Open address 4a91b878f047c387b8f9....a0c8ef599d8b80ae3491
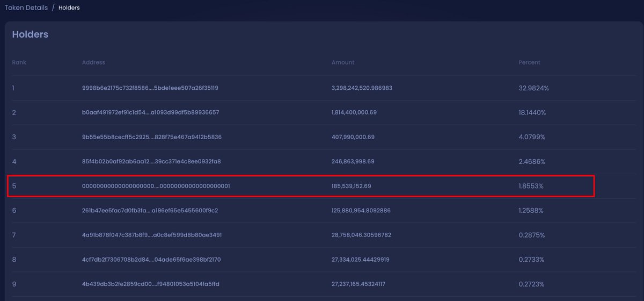The height and width of the screenshot is (301, 644). [151, 235]
